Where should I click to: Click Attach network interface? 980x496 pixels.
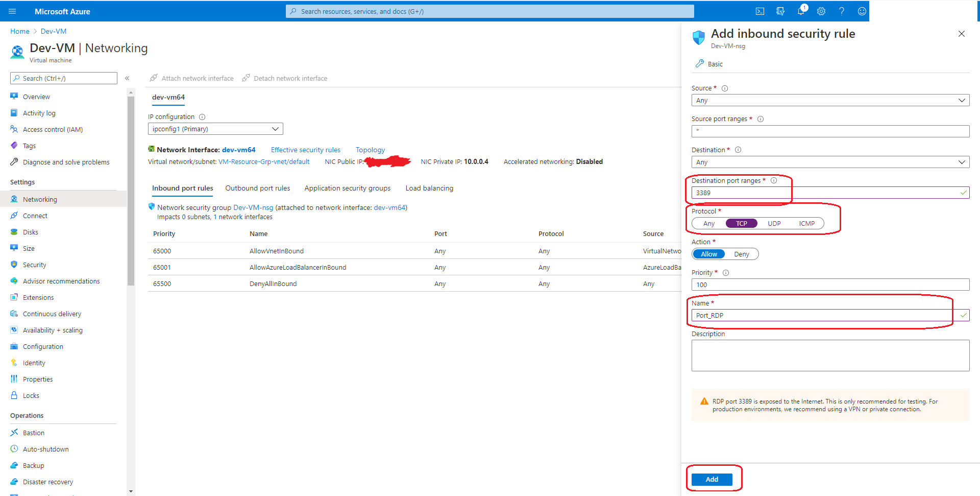click(191, 78)
